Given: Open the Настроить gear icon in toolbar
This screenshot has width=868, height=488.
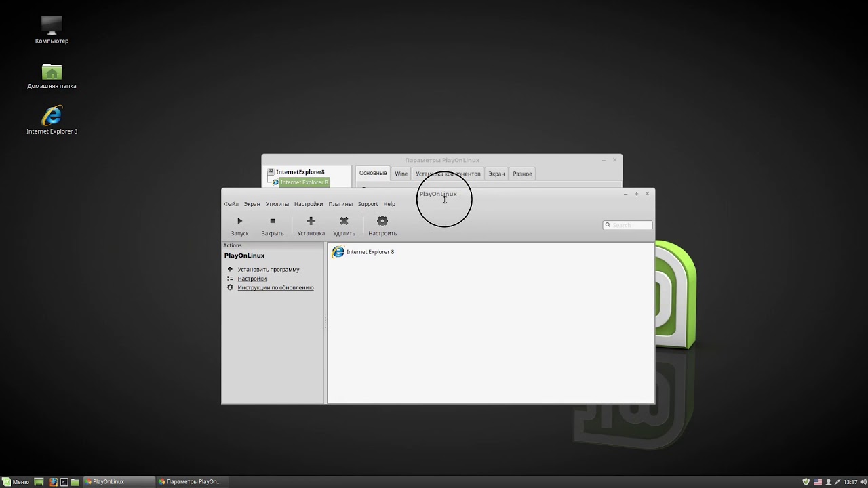Looking at the screenshot, I should point(382,221).
